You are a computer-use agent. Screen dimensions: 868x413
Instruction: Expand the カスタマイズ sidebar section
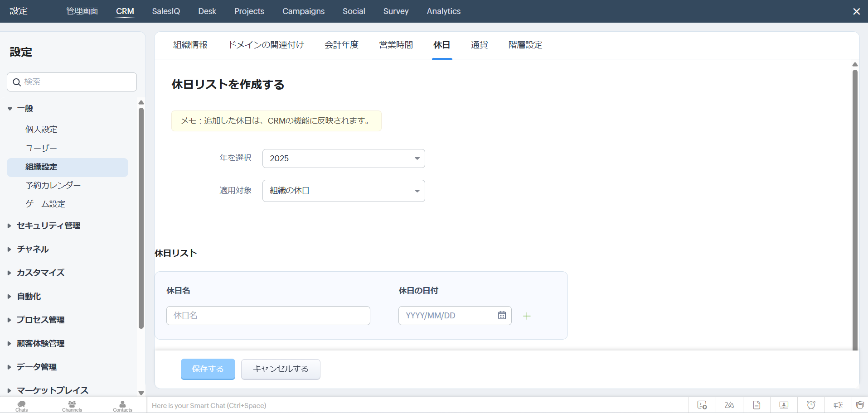[40, 273]
